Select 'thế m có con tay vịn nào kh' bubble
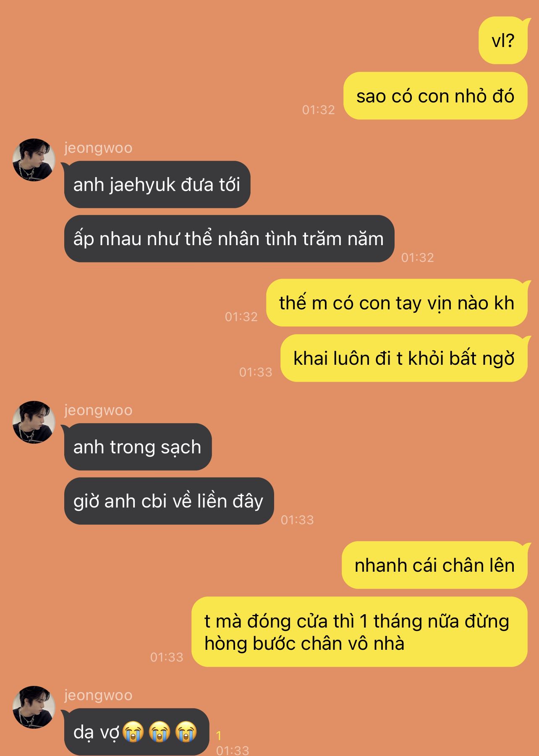Image resolution: width=539 pixels, height=756 pixels. click(x=397, y=303)
